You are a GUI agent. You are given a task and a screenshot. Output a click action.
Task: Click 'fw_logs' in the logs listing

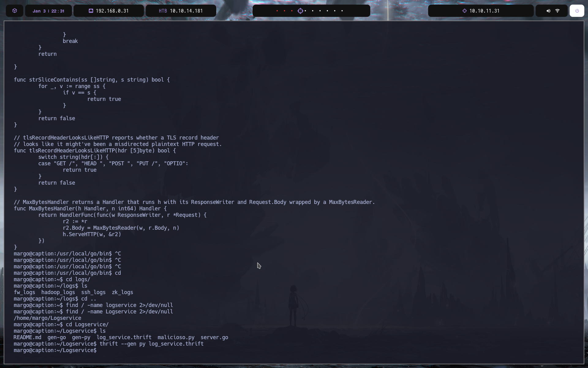point(24,292)
